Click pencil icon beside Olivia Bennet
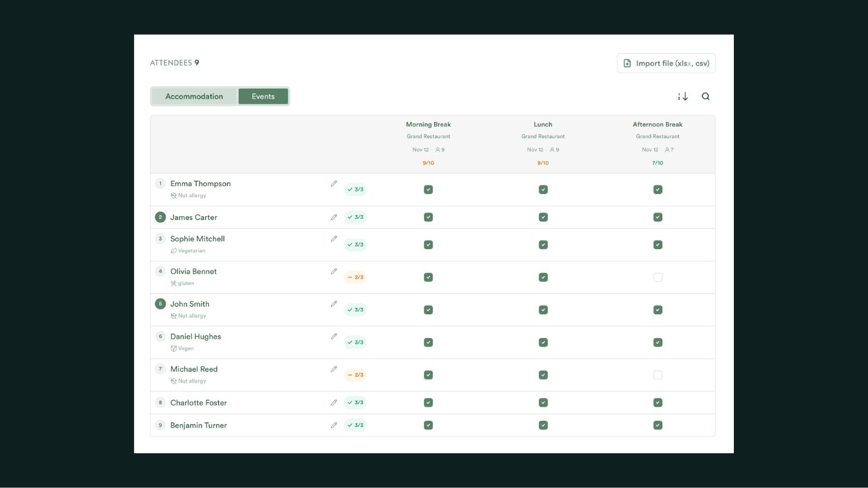868x488 pixels. tap(334, 271)
